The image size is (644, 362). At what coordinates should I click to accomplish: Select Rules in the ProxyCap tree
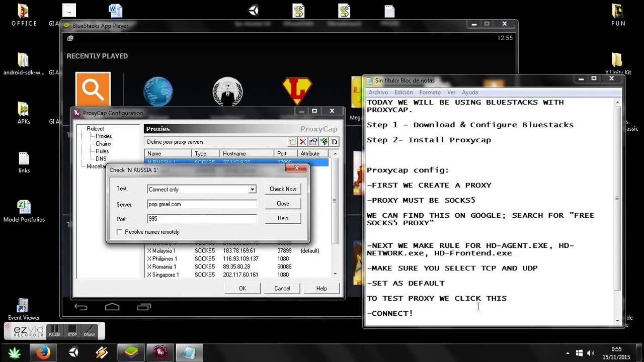[x=102, y=151]
